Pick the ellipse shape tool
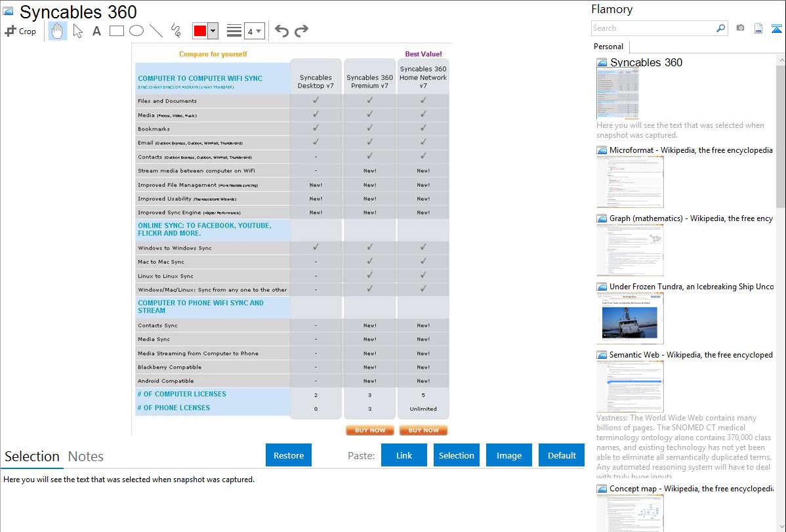Viewport: 786px width, 532px height. [x=136, y=31]
